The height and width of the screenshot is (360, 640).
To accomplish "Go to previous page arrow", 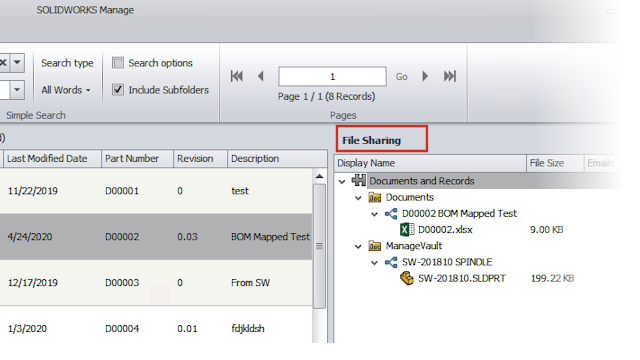I will (x=261, y=76).
